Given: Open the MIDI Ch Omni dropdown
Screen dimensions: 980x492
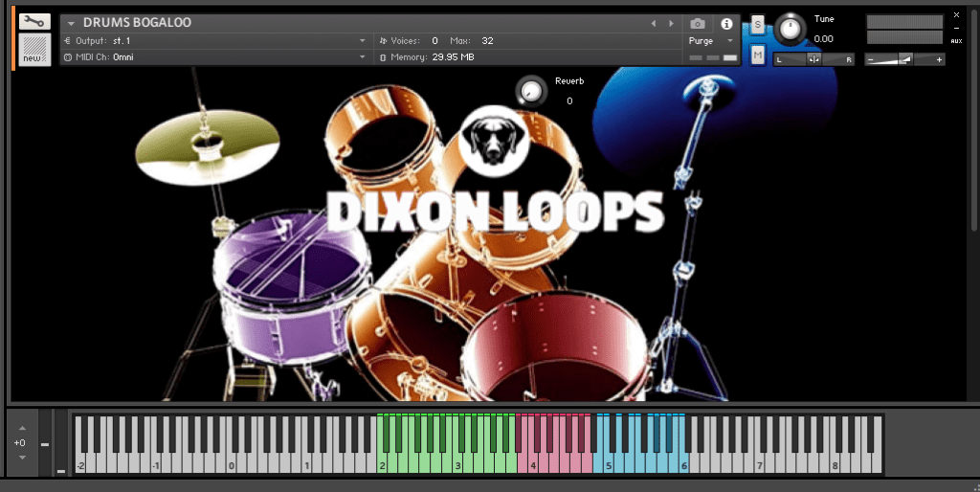Looking at the screenshot, I should (x=362, y=57).
